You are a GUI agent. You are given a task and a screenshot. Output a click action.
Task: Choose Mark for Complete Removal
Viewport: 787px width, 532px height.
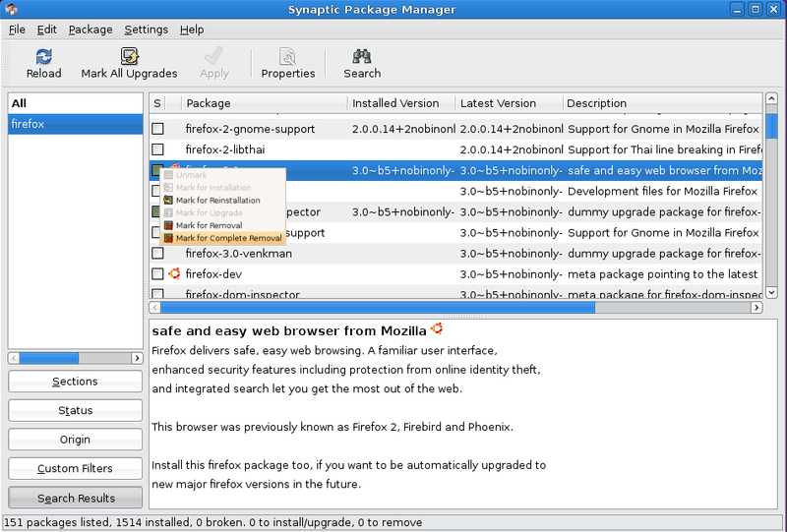(223, 238)
